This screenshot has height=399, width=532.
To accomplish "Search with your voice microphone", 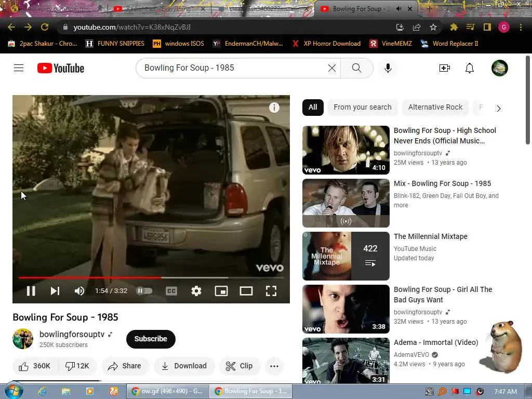I will [x=388, y=68].
